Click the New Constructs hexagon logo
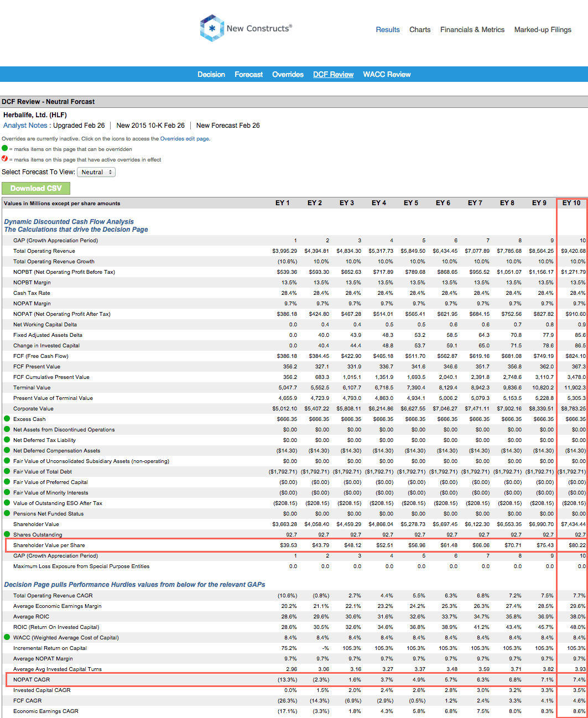The image size is (588, 718). pyautogui.click(x=212, y=28)
